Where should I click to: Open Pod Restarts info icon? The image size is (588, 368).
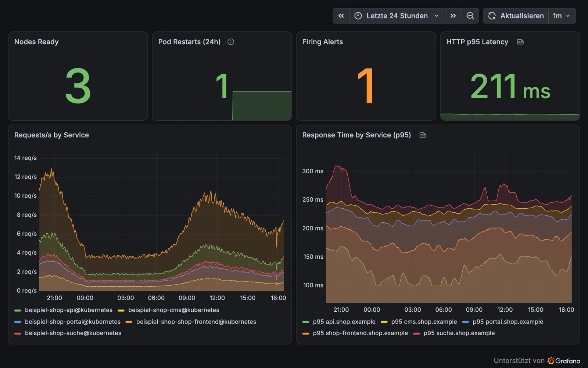pos(231,42)
